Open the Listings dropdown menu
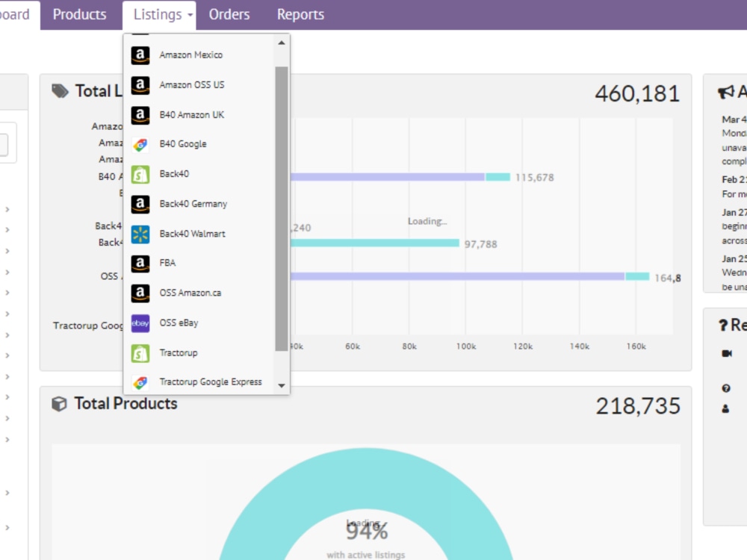Screen dimensions: 747x560 (x=159, y=15)
